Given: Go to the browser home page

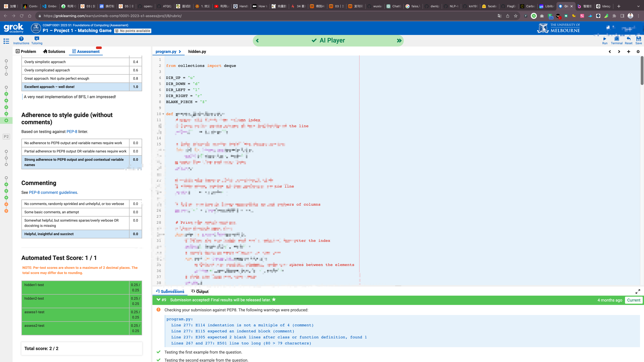Looking at the screenshot, I should click(x=30, y=16).
